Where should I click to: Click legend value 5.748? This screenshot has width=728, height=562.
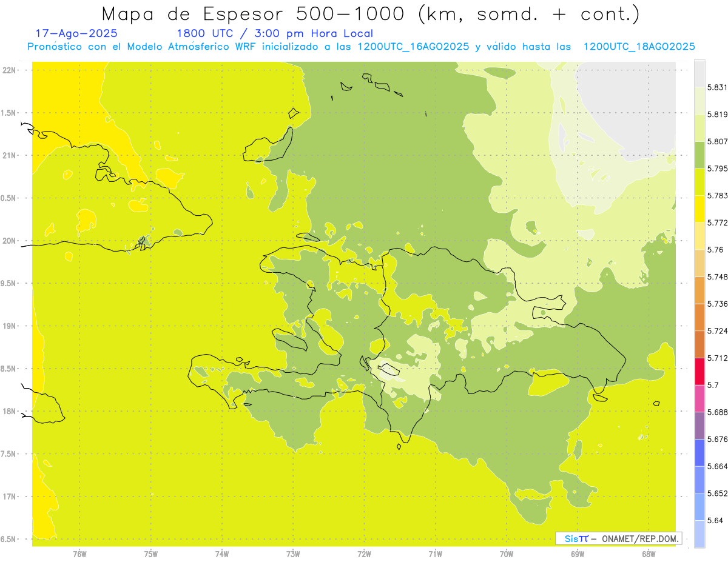717,276
